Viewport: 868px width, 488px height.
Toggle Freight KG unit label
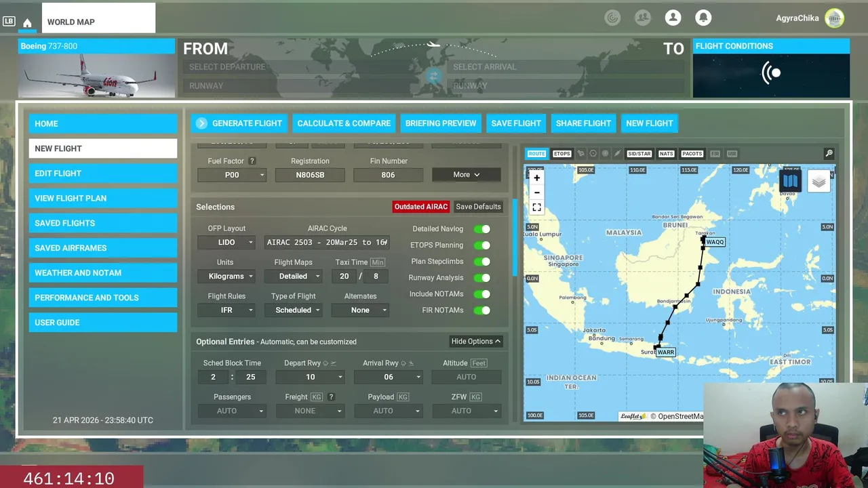(317, 397)
